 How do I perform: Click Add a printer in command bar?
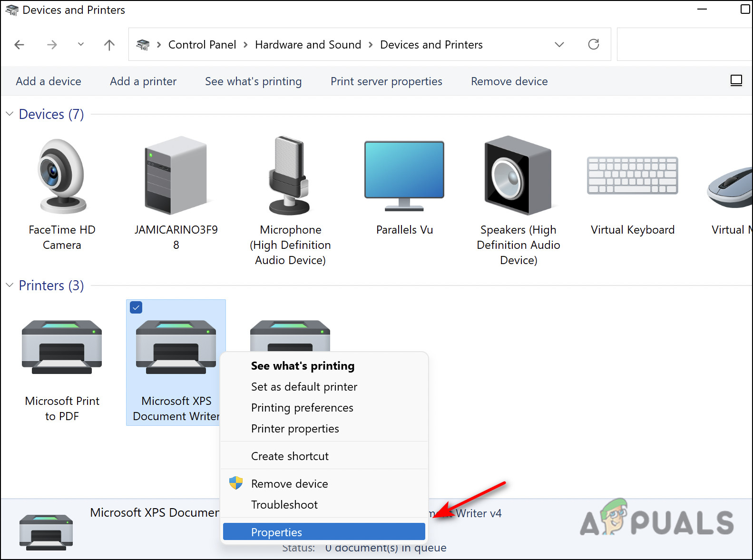pos(143,81)
